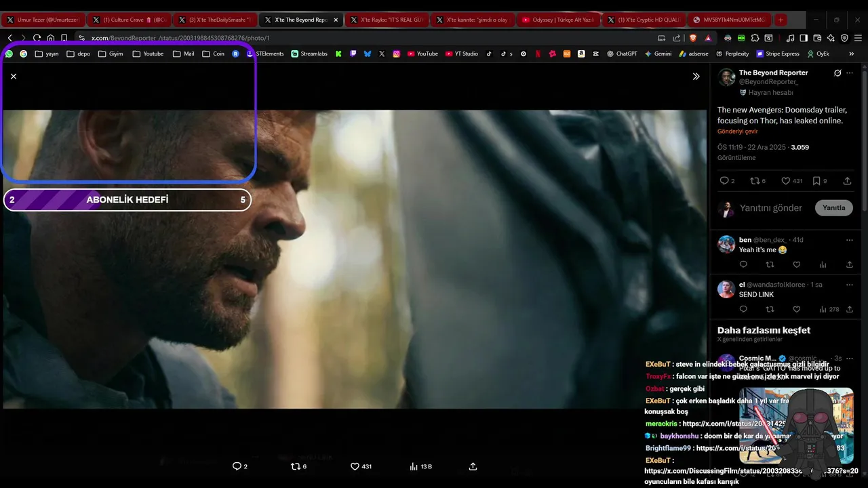The height and width of the screenshot is (488, 868).
Task: Click the home button in browser toolbar
Action: [x=51, y=38]
